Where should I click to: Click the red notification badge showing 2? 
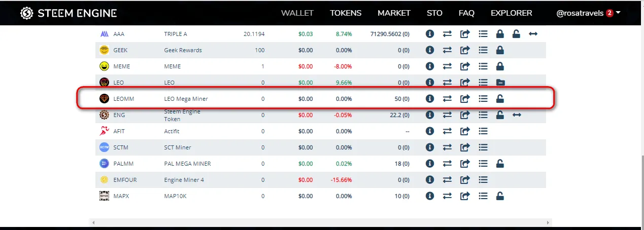click(x=609, y=13)
